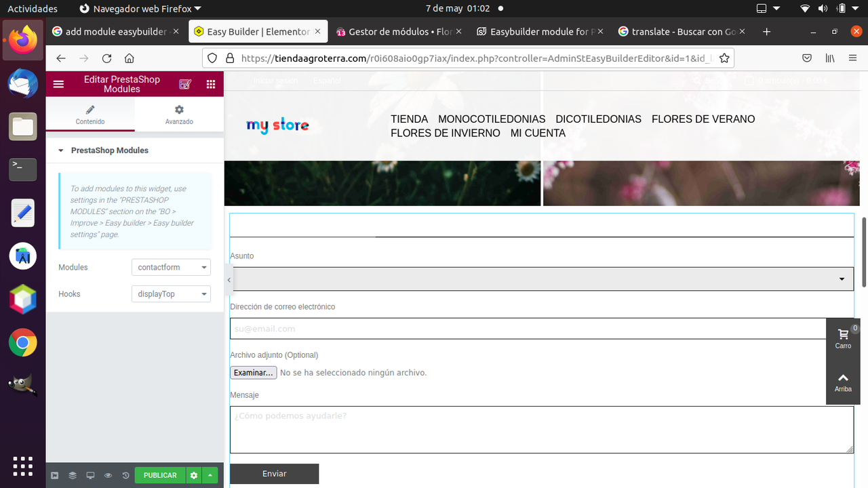Screen dimensions: 868x488
Task: Open responsive mode desktop icon
Action: pyautogui.click(x=90, y=476)
